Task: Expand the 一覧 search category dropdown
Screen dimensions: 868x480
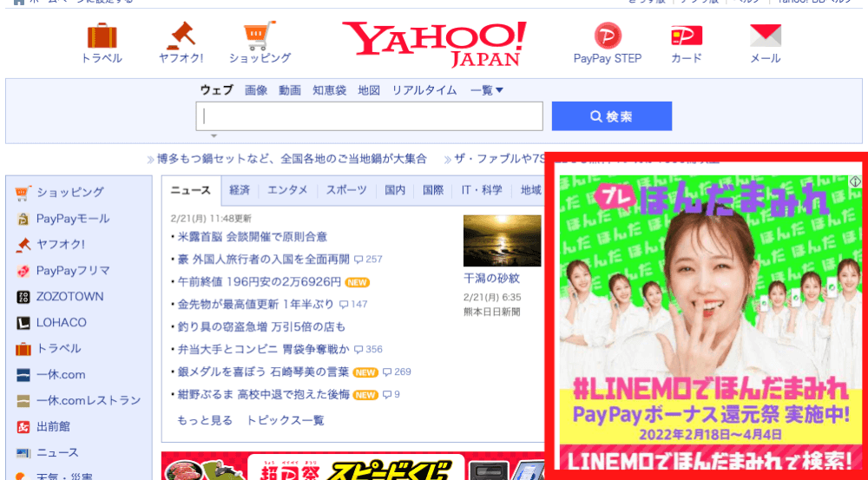Action: click(x=486, y=90)
